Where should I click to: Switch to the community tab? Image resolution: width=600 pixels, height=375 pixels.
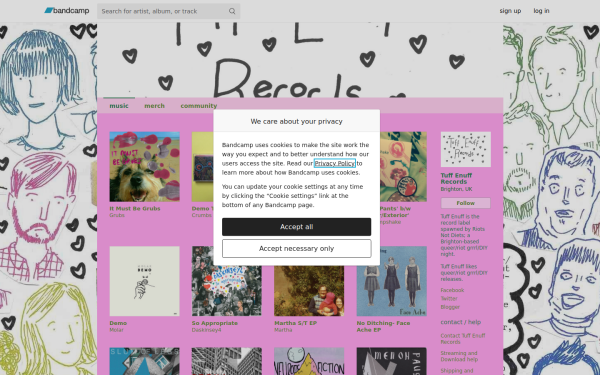pos(199,106)
